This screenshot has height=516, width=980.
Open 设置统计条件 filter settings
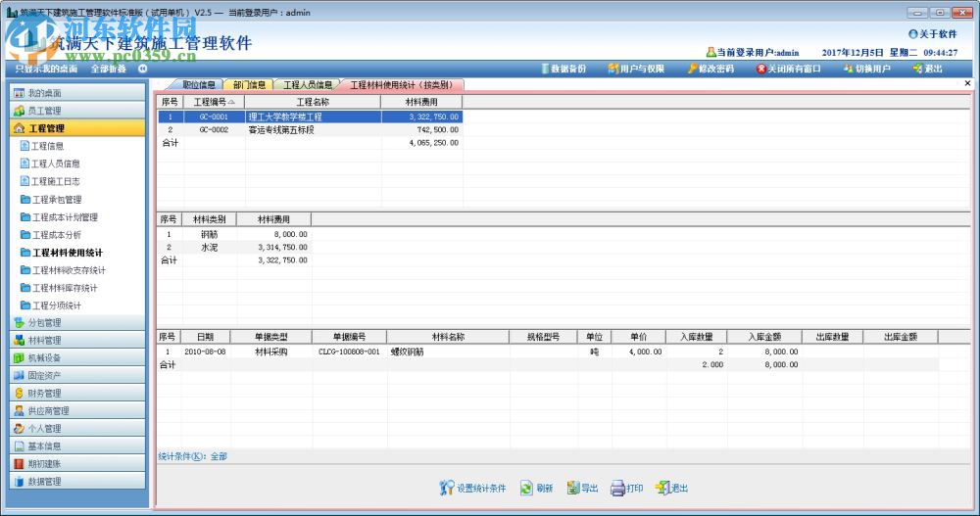[x=472, y=488]
